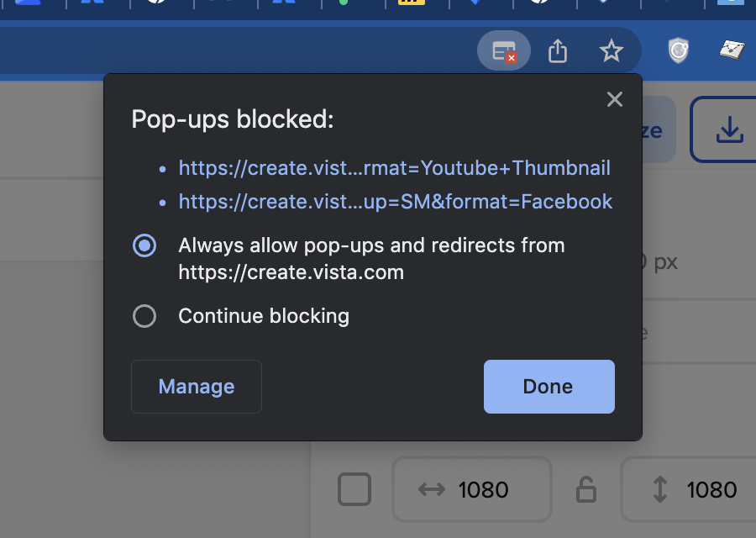Click the share page icon
Screen dimensions: 756x538
click(558, 51)
